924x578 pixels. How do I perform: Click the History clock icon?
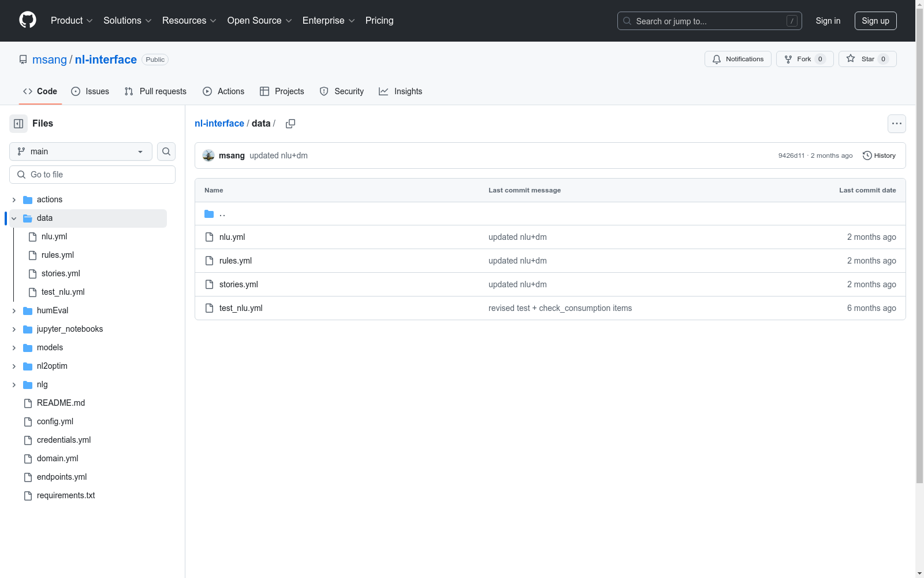coord(867,155)
